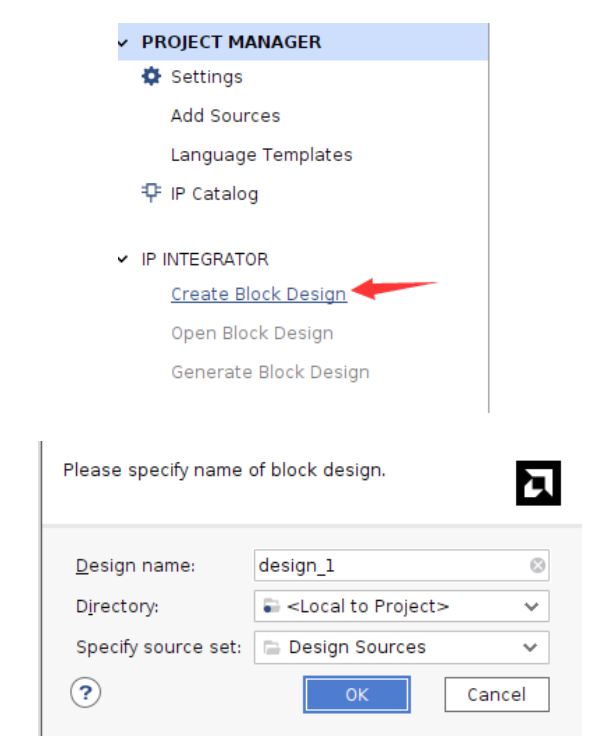Click the Design name text field
This screenshot has width=605, height=749.
401,566
